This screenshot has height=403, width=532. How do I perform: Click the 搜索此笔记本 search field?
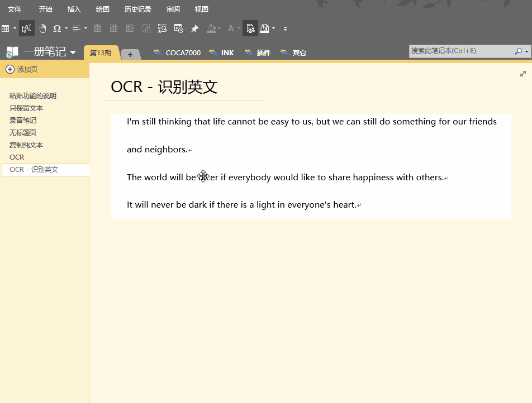coord(461,51)
